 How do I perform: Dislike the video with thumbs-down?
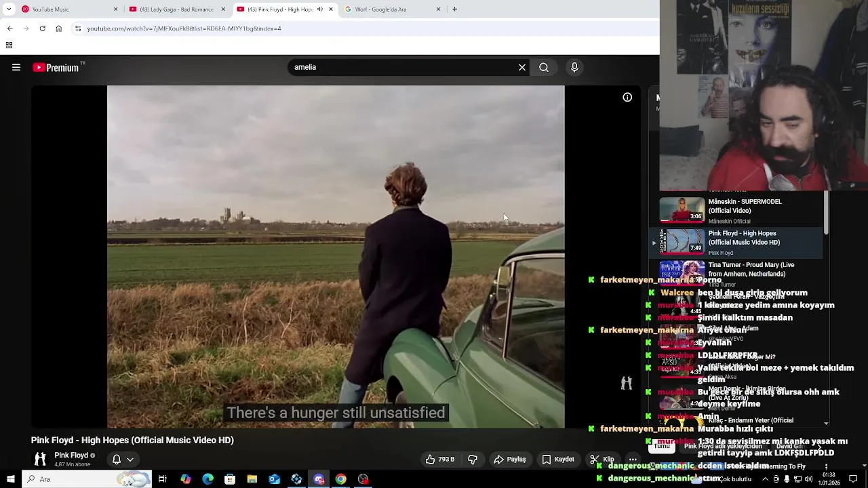(473, 459)
